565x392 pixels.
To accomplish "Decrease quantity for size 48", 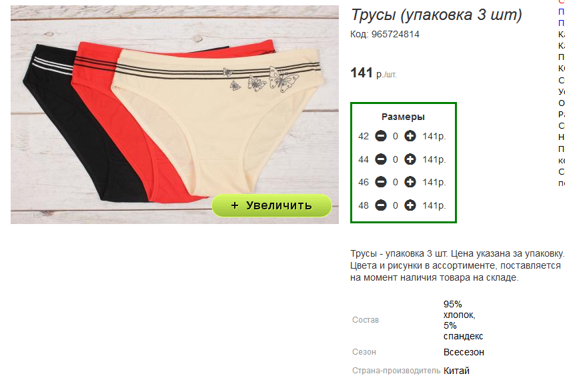I will click(x=380, y=205).
